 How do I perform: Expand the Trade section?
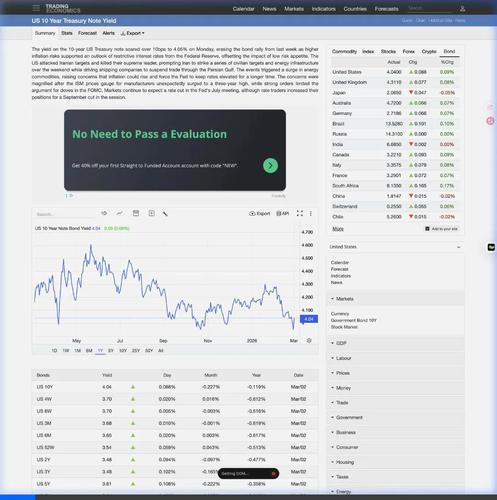pyautogui.click(x=395, y=403)
